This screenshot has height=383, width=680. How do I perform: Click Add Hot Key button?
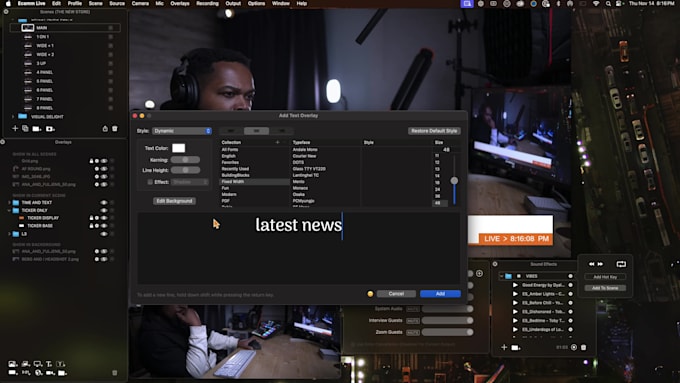(x=605, y=277)
